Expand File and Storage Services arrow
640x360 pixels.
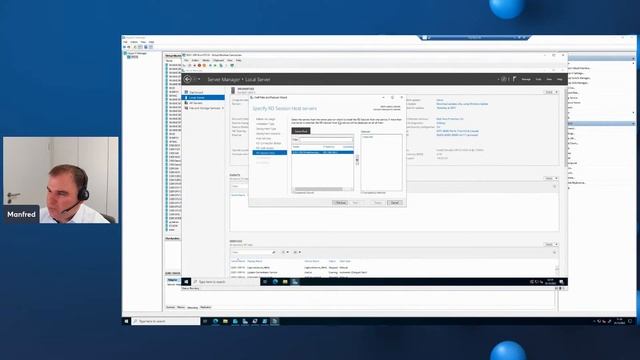tap(222, 108)
